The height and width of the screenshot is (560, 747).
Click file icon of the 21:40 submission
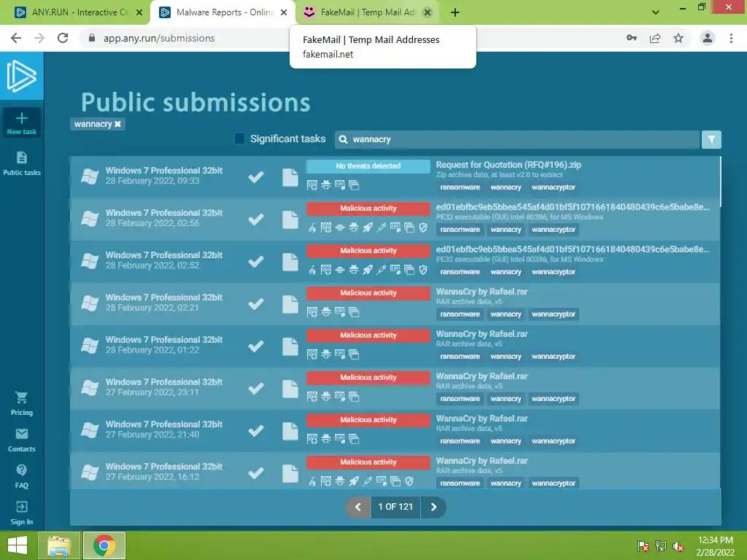pos(290,431)
